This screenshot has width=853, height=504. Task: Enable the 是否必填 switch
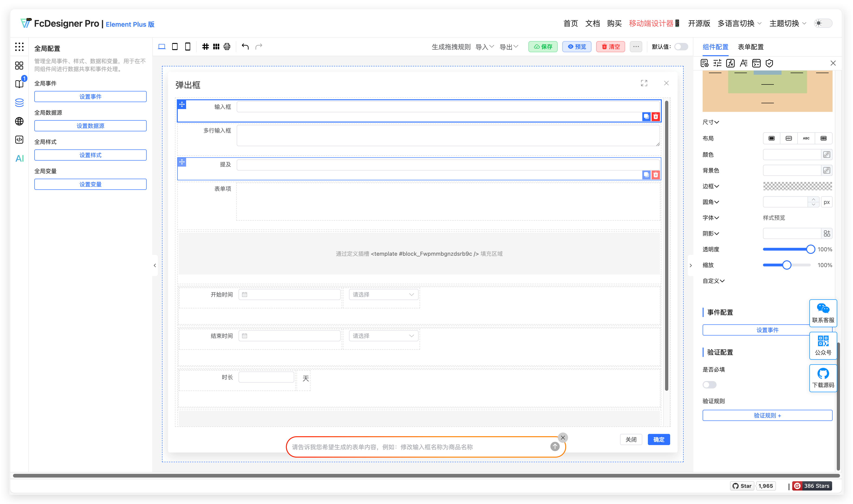click(709, 385)
